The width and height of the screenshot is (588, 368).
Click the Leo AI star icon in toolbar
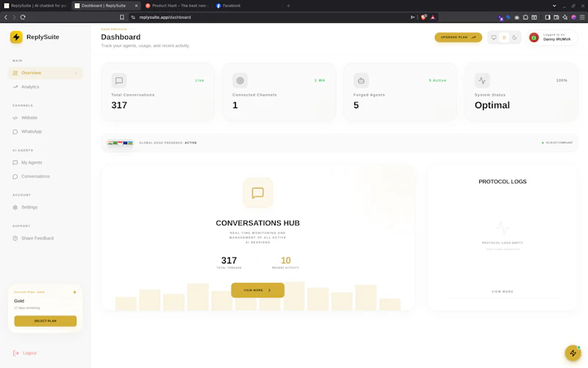point(565,17)
